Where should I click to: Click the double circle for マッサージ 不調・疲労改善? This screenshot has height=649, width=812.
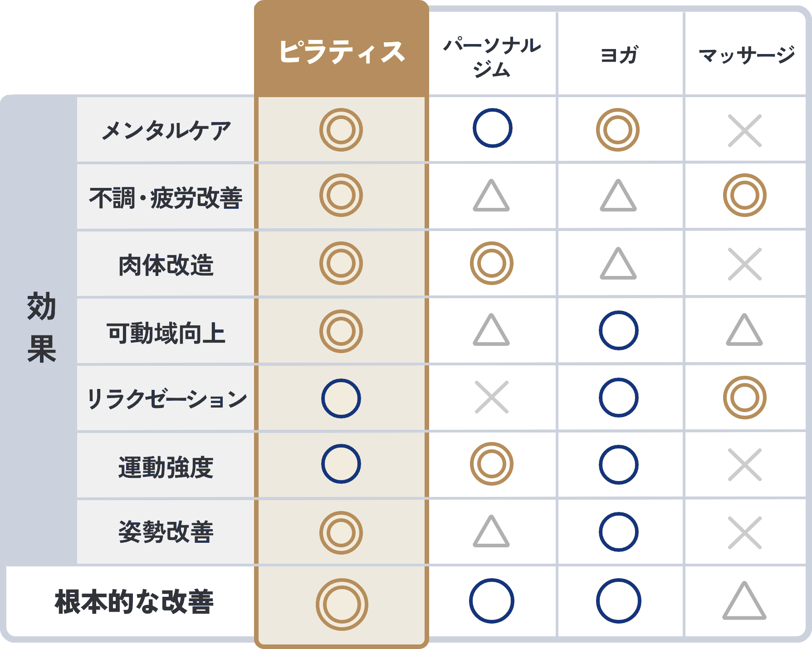(x=744, y=195)
